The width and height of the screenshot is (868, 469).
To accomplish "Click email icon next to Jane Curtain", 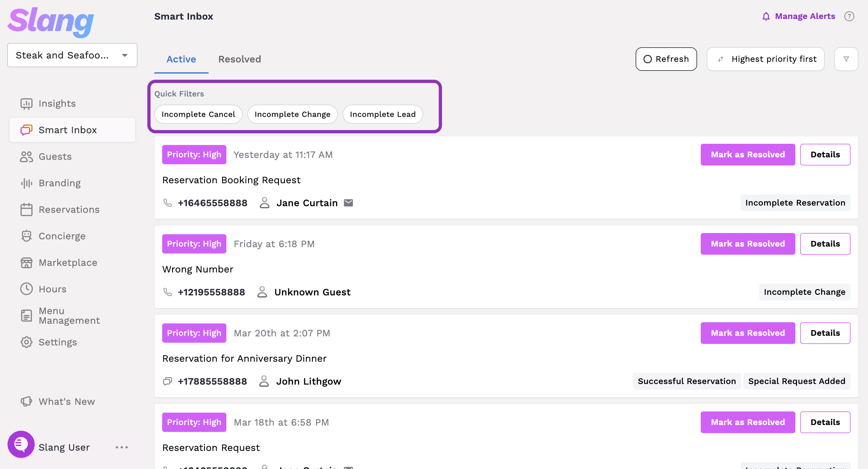I will (x=348, y=203).
